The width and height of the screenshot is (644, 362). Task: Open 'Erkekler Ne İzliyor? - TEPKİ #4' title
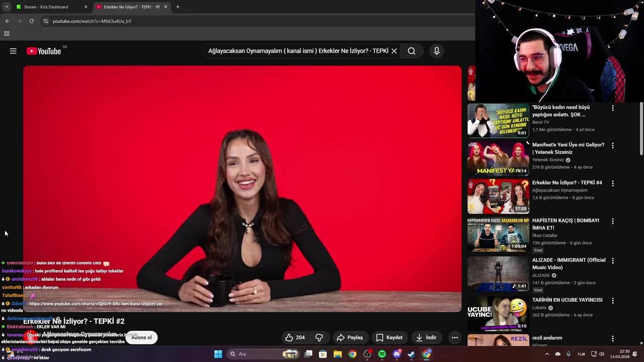(567, 183)
